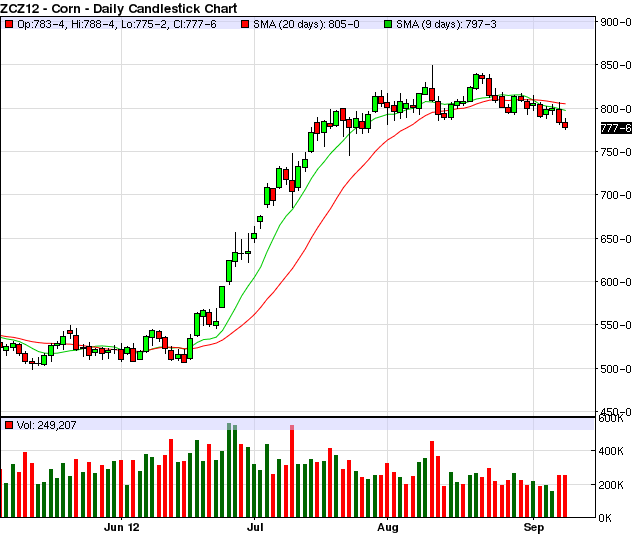Click the 'Sep' date axis label
Viewport: 640px width, 536px height.
click(x=534, y=527)
